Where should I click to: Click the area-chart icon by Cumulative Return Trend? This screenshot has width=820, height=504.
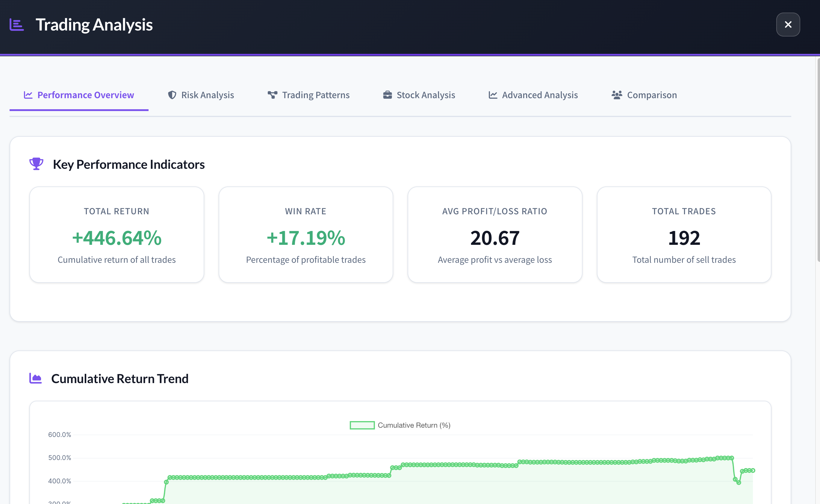(35, 378)
